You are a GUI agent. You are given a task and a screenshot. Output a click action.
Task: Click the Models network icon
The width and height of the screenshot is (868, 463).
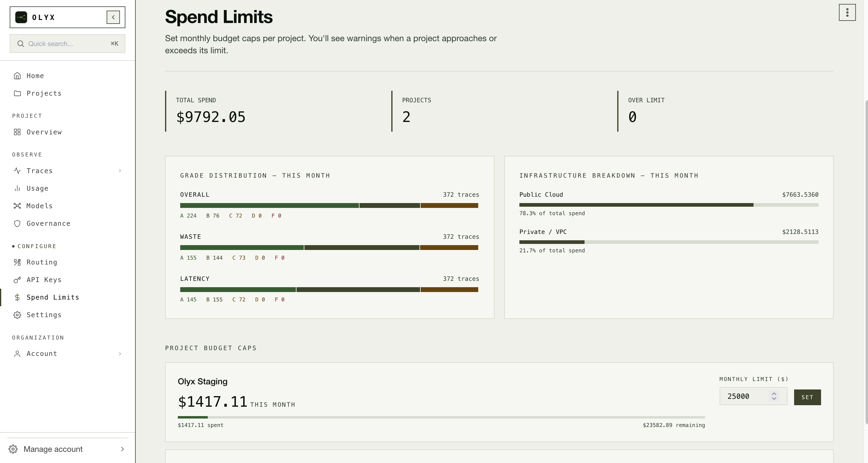17,206
